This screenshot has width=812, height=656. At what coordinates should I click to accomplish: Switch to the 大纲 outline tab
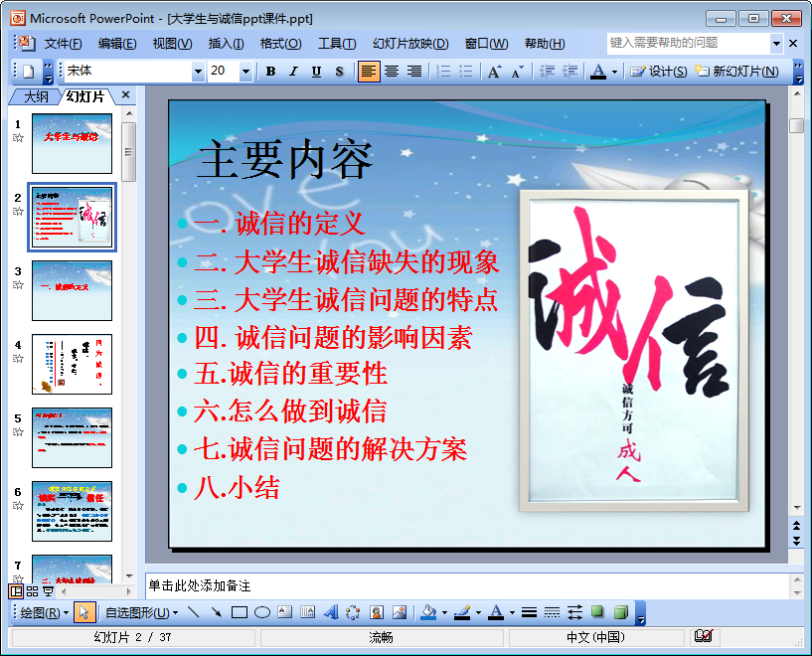click(x=36, y=96)
